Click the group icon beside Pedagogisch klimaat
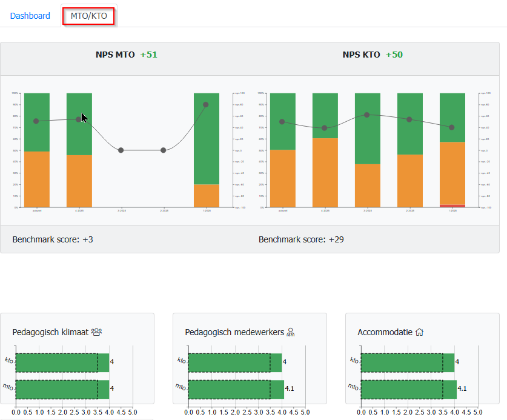 pos(97,332)
